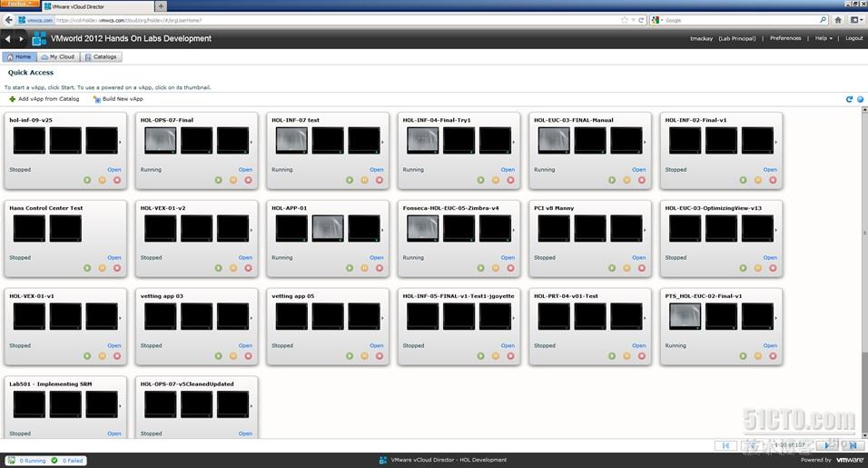Expand more VMs arrow on HOL-PRT-04-v01-Test card

(x=645, y=318)
